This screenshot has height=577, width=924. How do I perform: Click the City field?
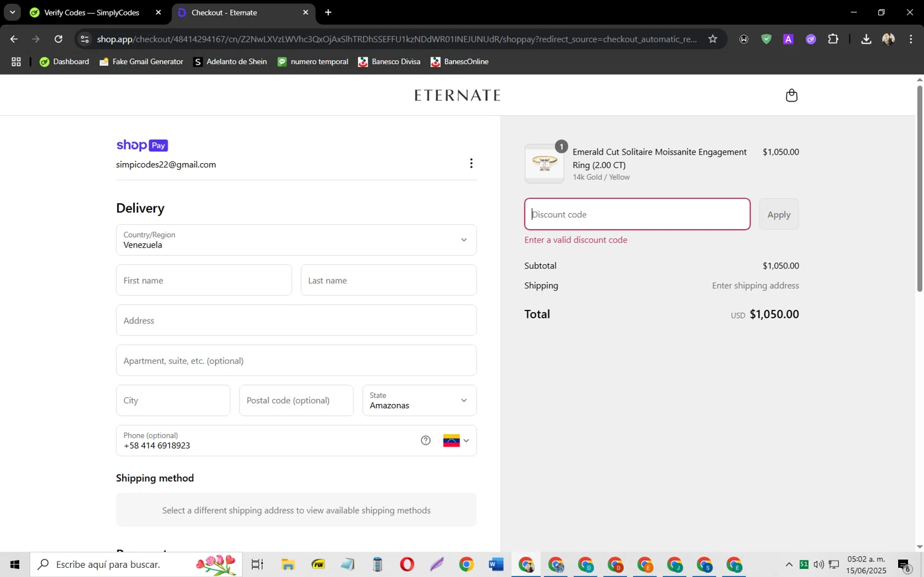(x=173, y=400)
